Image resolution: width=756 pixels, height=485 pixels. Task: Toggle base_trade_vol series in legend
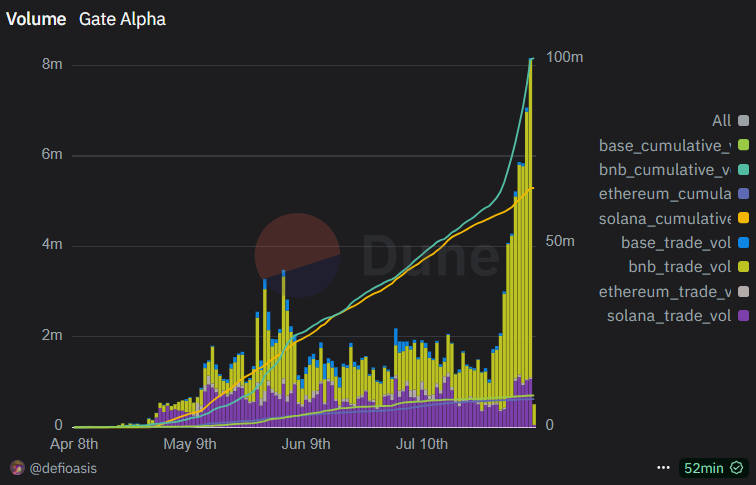(x=685, y=242)
